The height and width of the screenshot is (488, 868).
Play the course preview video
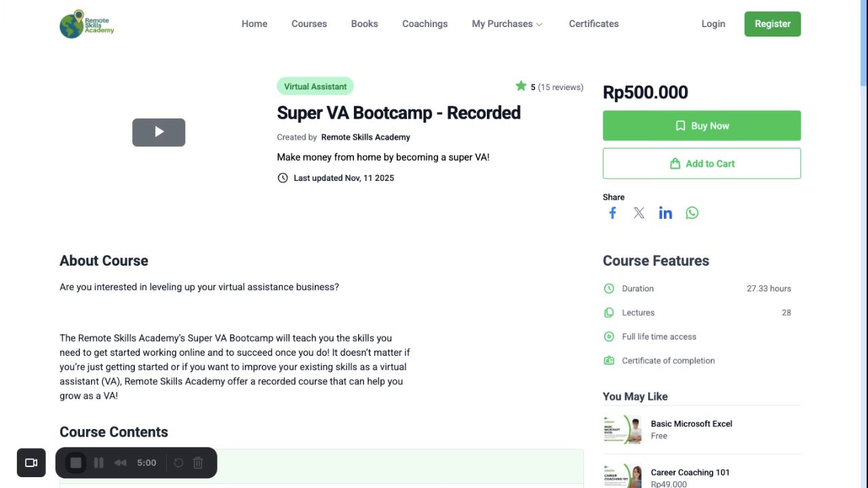(159, 132)
